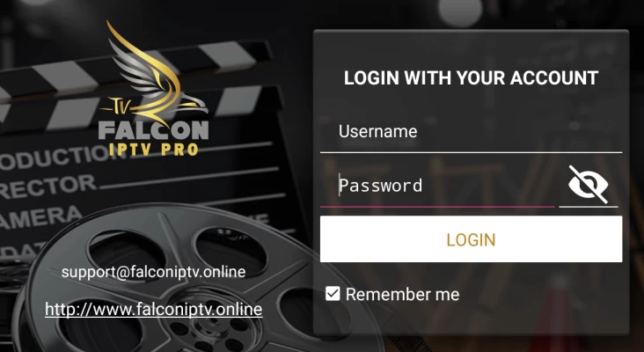Toggle password visibility with the crossed-eye icon

tap(589, 185)
